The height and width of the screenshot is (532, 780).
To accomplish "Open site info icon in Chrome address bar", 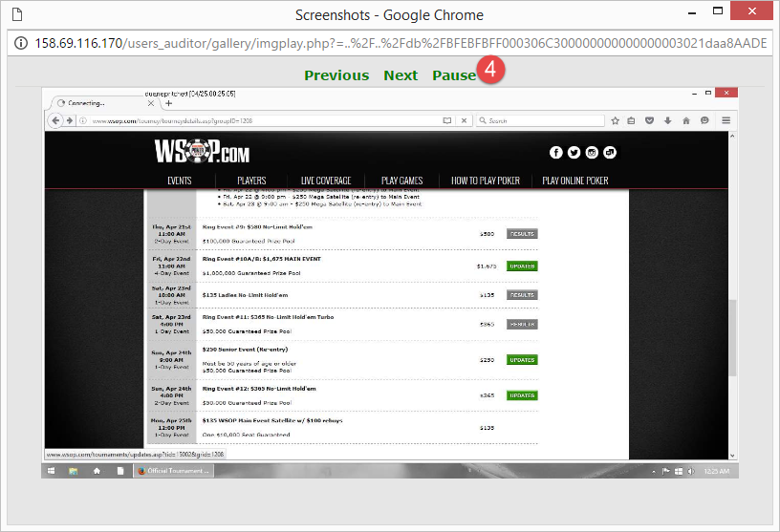I will click(21, 43).
